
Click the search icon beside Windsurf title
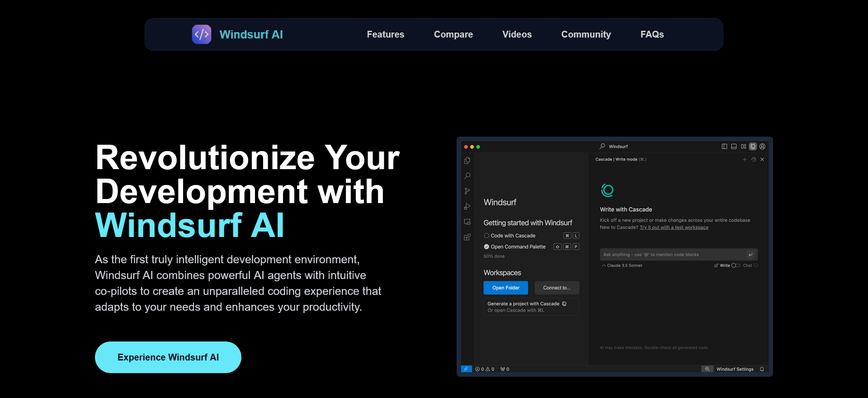pyautogui.click(x=602, y=147)
